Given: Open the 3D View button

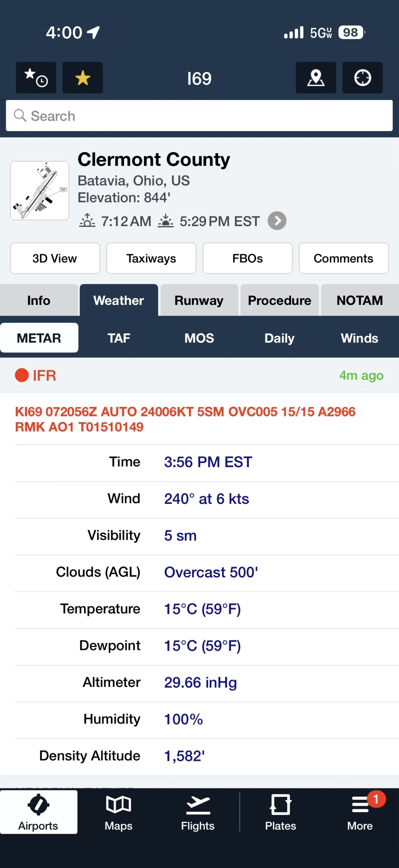Looking at the screenshot, I should [x=55, y=258].
